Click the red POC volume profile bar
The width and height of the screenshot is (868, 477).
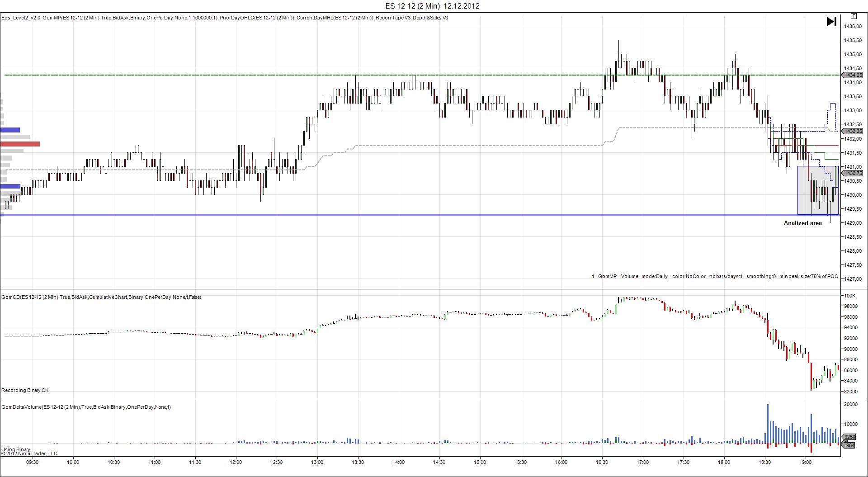(20, 144)
